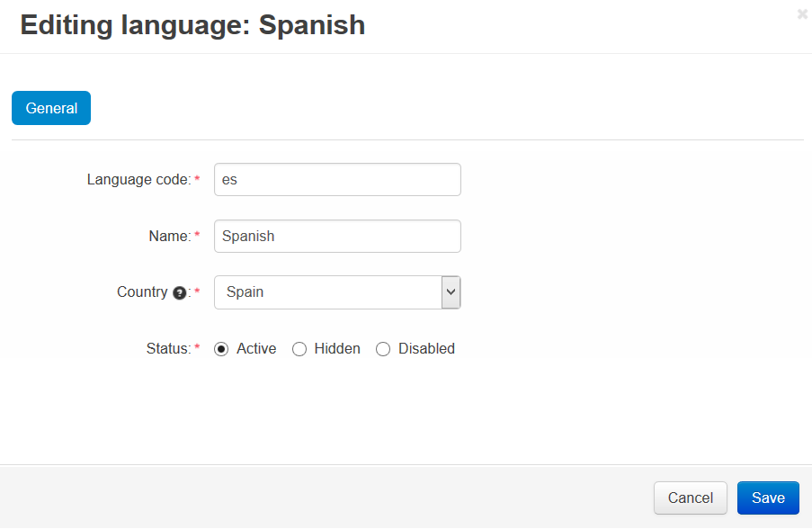The width and height of the screenshot is (812, 529).
Task: Select the Hidden status radio button
Action: point(299,349)
